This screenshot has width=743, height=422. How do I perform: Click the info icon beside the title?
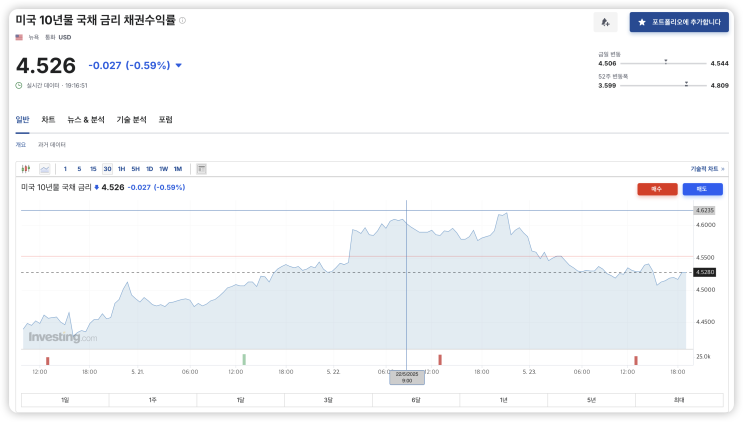click(182, 20)
